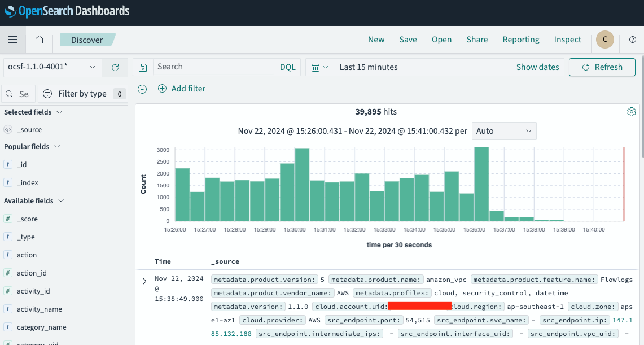Open the Inspect menu item
644x345 pixels.
567,40
